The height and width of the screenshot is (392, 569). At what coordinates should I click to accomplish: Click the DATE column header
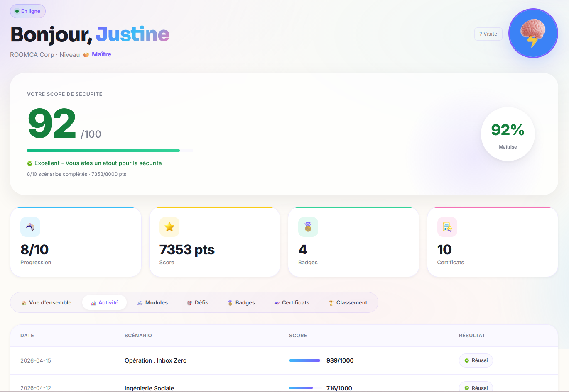27,336
